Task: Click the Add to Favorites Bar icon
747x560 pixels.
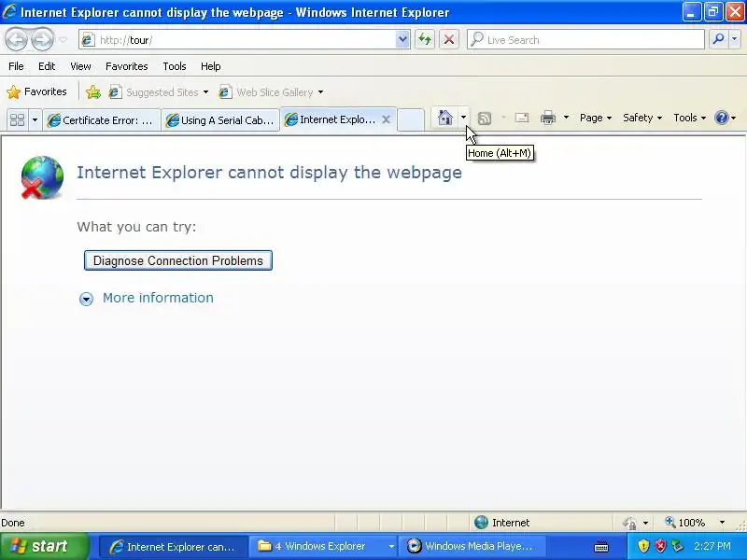Action: coord(93,91)
